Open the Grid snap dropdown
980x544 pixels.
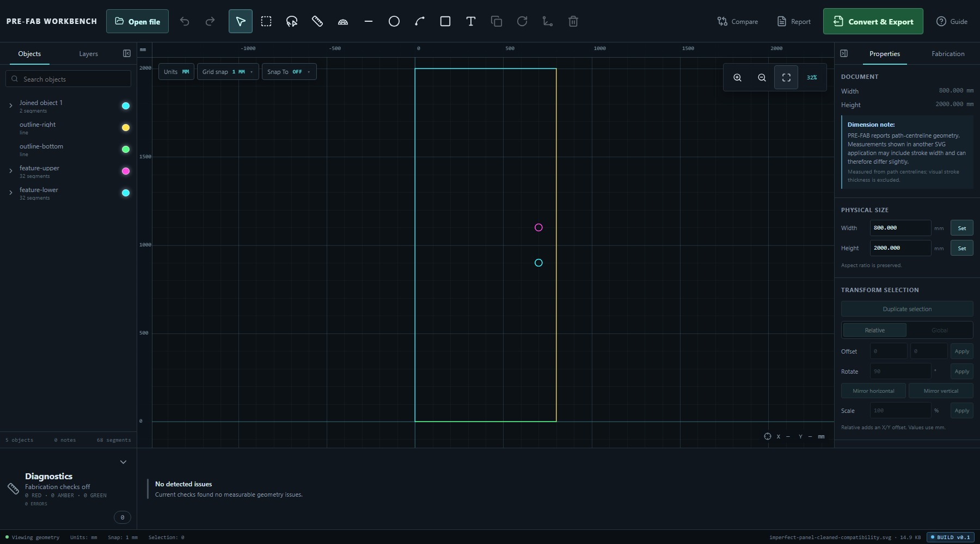pos(228,72)
